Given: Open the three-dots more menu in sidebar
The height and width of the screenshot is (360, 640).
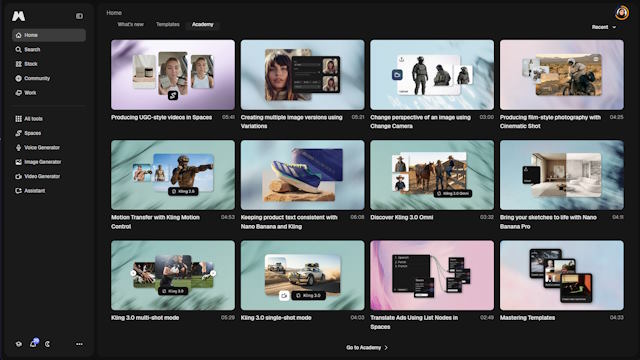Looking at the screenshot, I should (79, 344).
